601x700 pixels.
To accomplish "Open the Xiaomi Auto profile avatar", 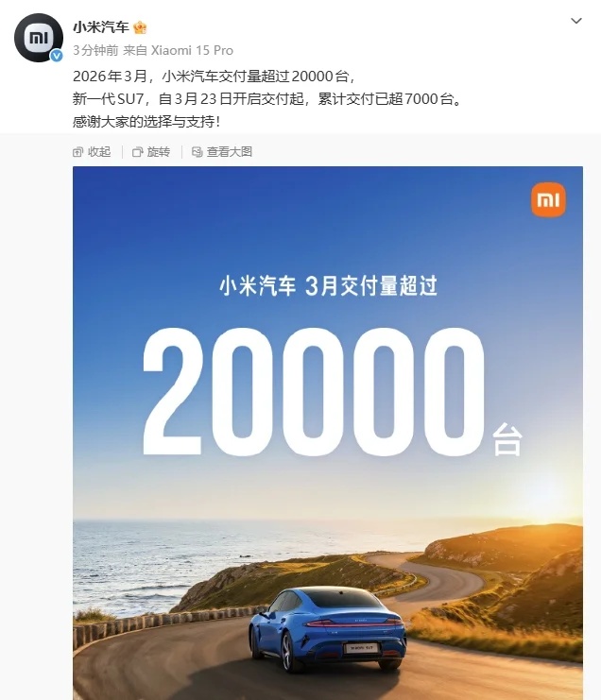I will pos(38,38).
